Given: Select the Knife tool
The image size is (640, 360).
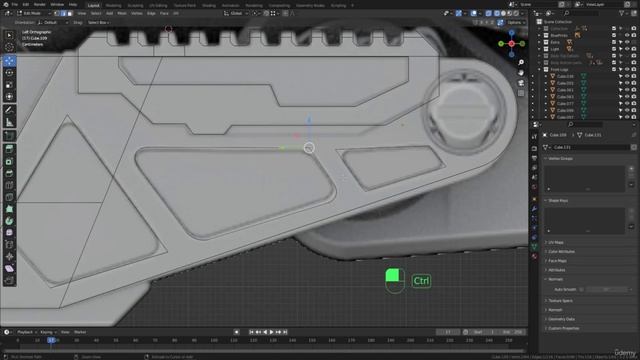Looking at the screenshot, I should click(x=9, y=197).
